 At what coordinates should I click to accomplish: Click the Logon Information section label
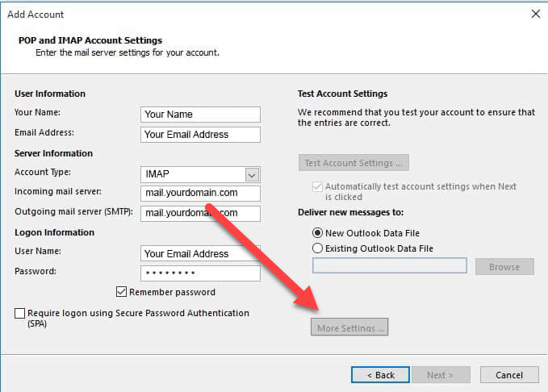click(55, 232)
